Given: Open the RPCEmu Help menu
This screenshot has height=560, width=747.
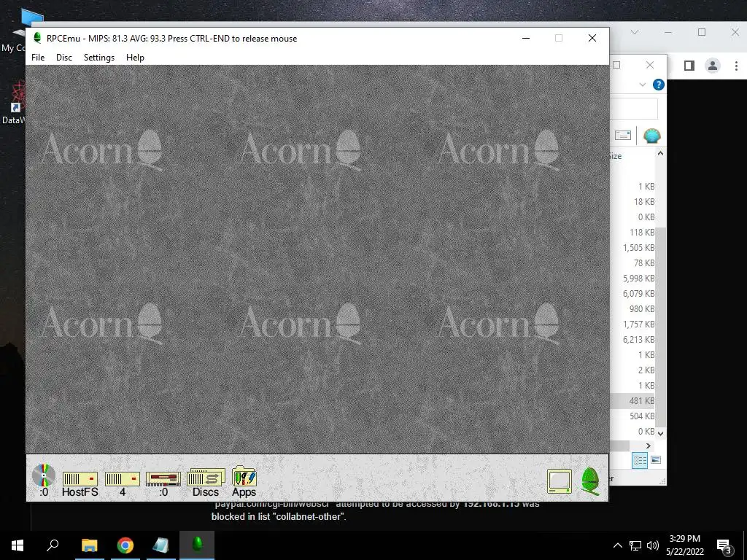Looking at the screenshot, I should click(x=135, y=58).
